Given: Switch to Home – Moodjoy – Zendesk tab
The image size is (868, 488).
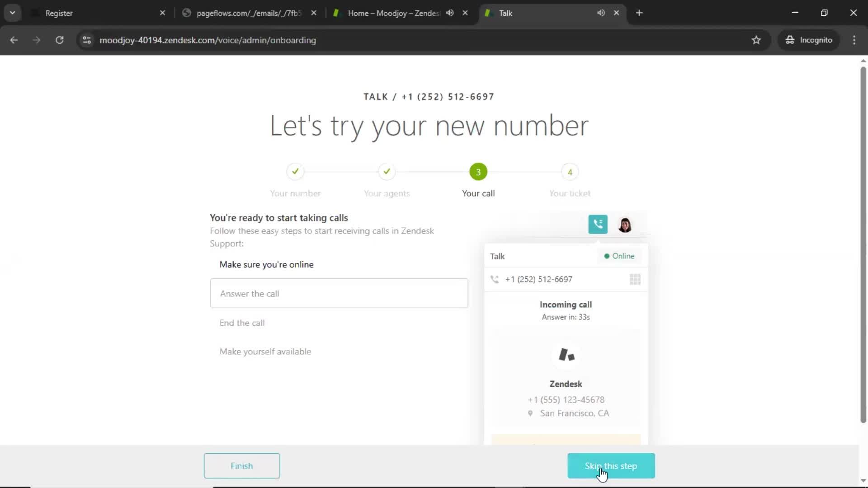Looking at the screenshot, I should coord(393,13).
